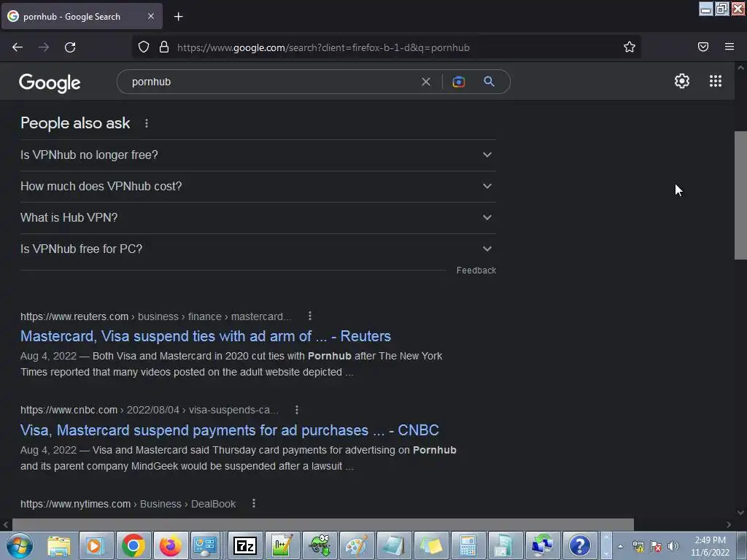Open more options for CNBC result
This screenshot has width=747, height=560.
296,410
